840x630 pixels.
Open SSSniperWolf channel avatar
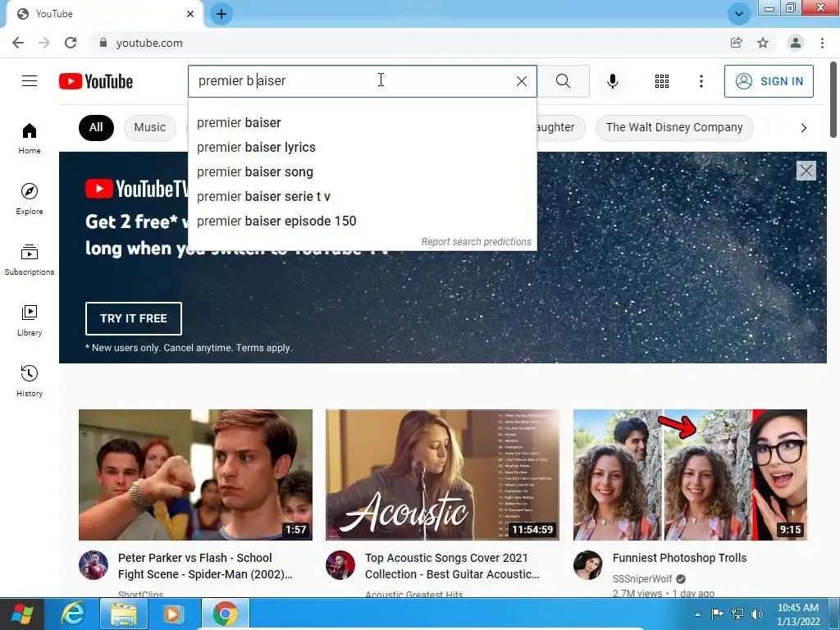(587, 565)
